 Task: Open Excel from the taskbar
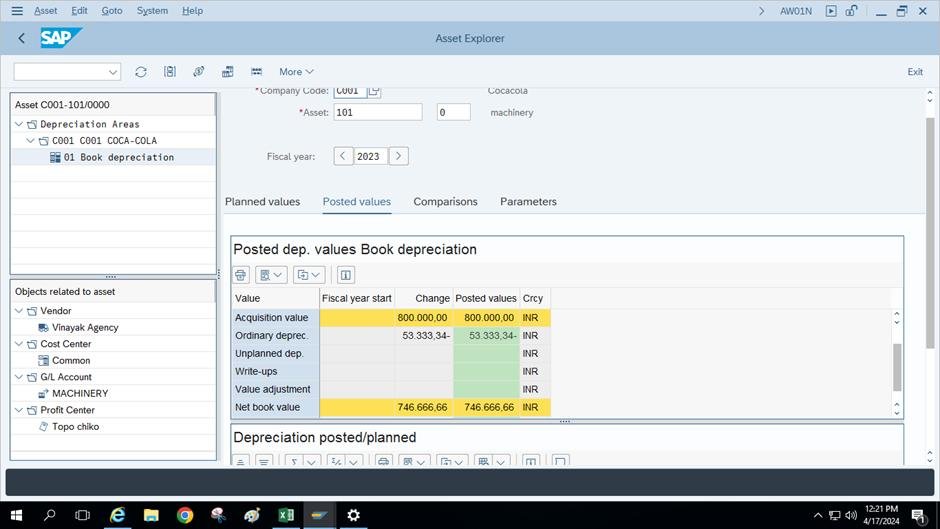click(286, 515)
